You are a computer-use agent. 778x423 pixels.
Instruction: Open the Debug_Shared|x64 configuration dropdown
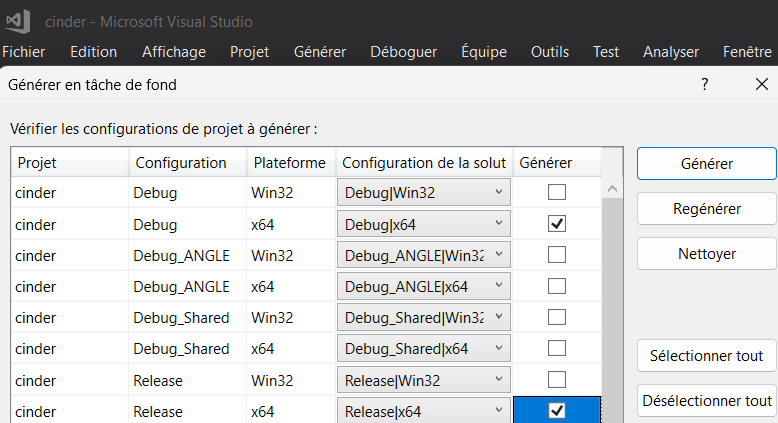pyautogui.click(x=424, y=349)
